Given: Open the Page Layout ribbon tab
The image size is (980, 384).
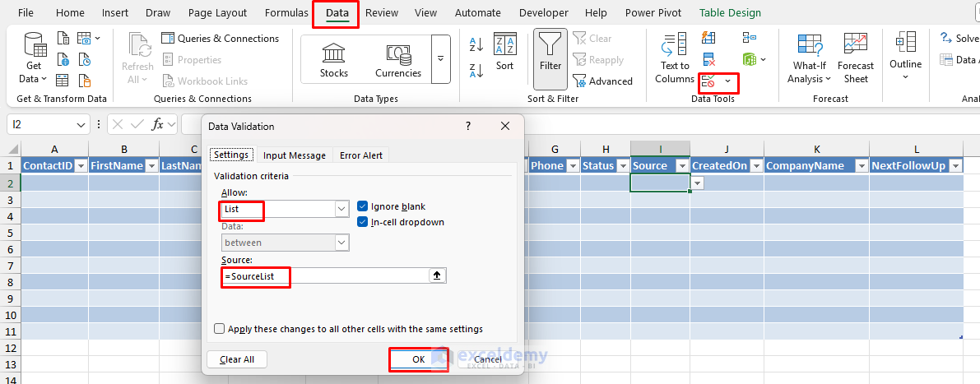Looking at the screenshot, I should coord(217,12).
